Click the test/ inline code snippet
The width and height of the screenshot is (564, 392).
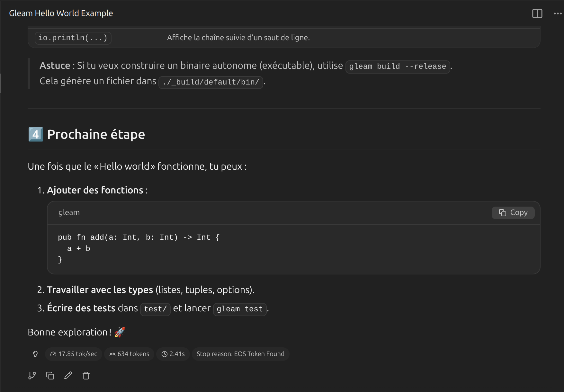[155, 309]
